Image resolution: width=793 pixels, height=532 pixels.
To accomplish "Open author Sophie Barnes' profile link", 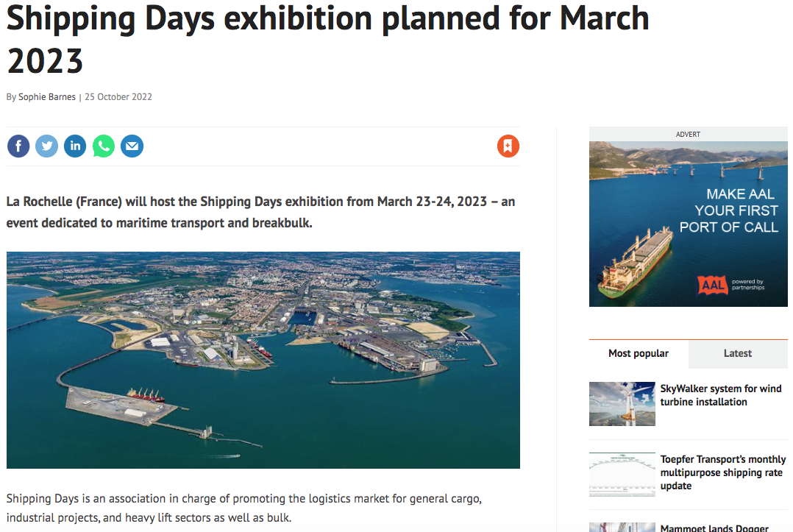I will coord(47,97).
